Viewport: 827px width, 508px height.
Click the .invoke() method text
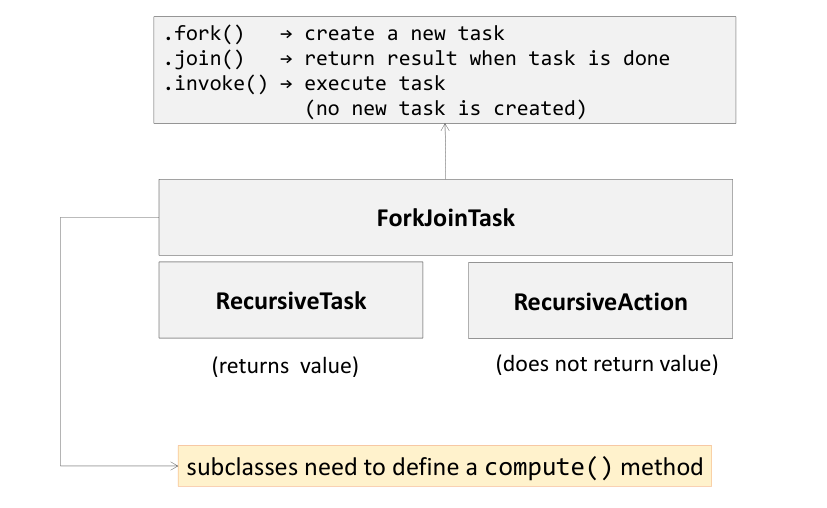coord(215,83)
